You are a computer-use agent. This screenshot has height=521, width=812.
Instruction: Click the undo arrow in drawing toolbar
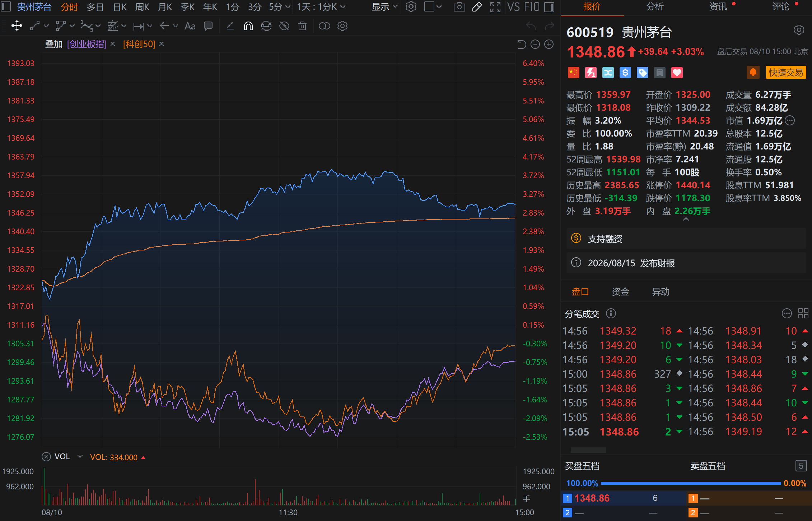[531, 26]
